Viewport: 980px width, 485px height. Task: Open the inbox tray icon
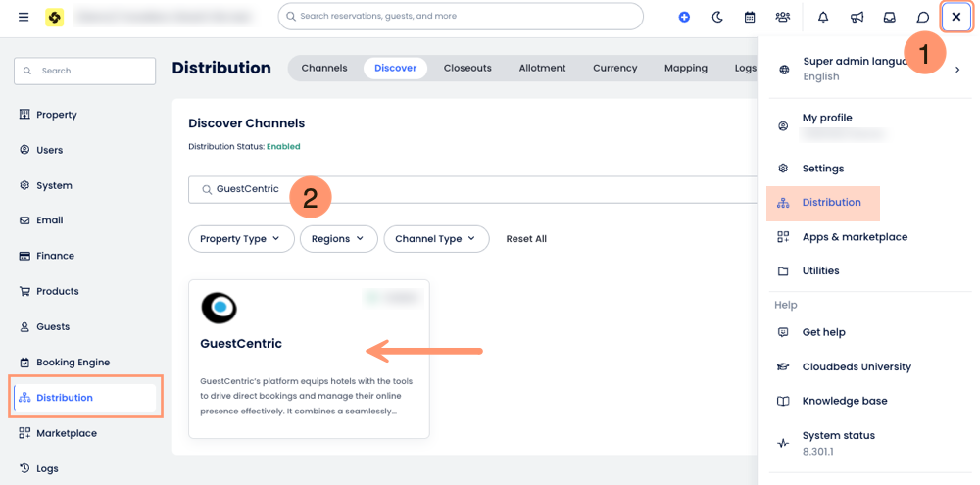coord(890,17)
